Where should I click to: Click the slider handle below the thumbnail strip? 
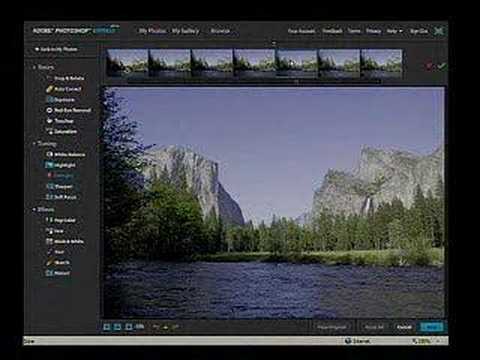[296, 81]
